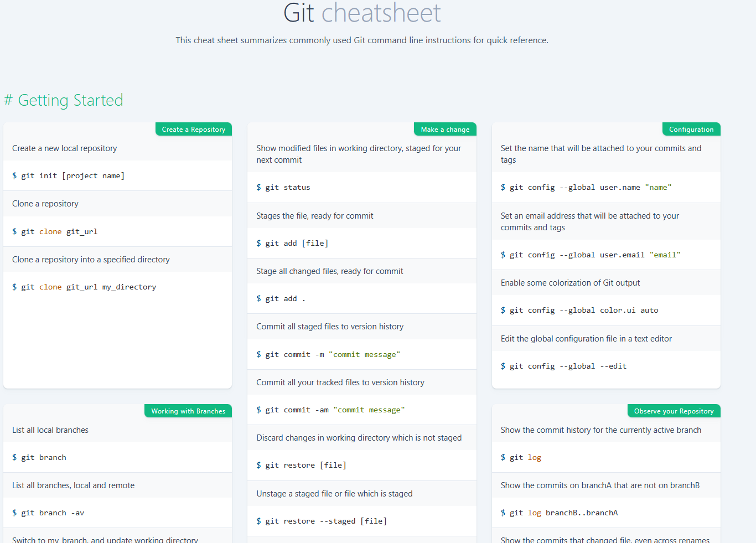Screen dimensions: 756x543
Task: Click the 'Create a Repository' green label
Action: coord(193,130)
